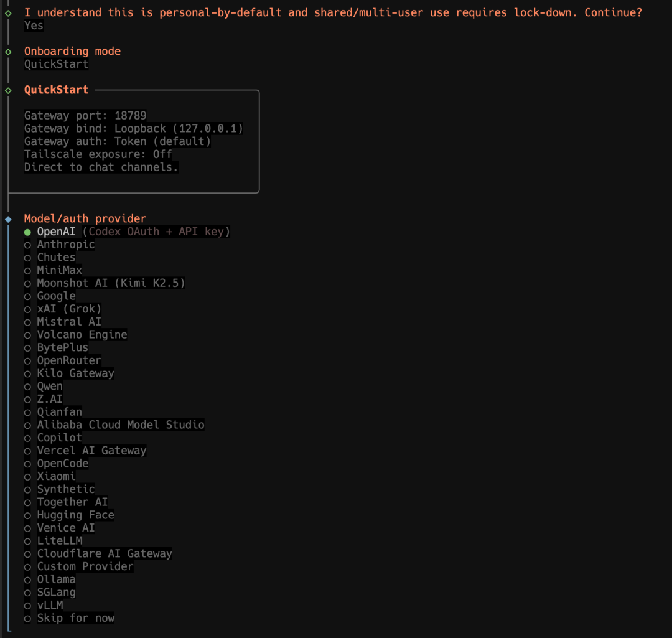
Task: Choose OpenRouter as the provider
Action: [x=68, y=360]
